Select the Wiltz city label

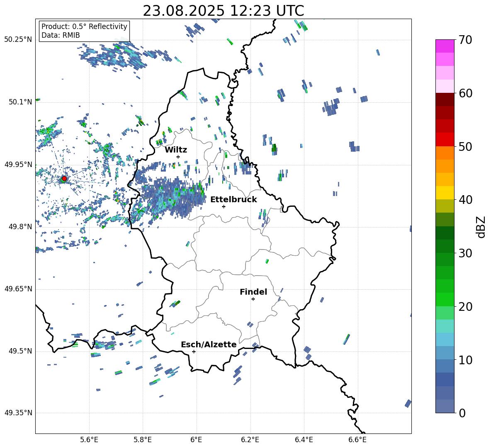[176, 150]
